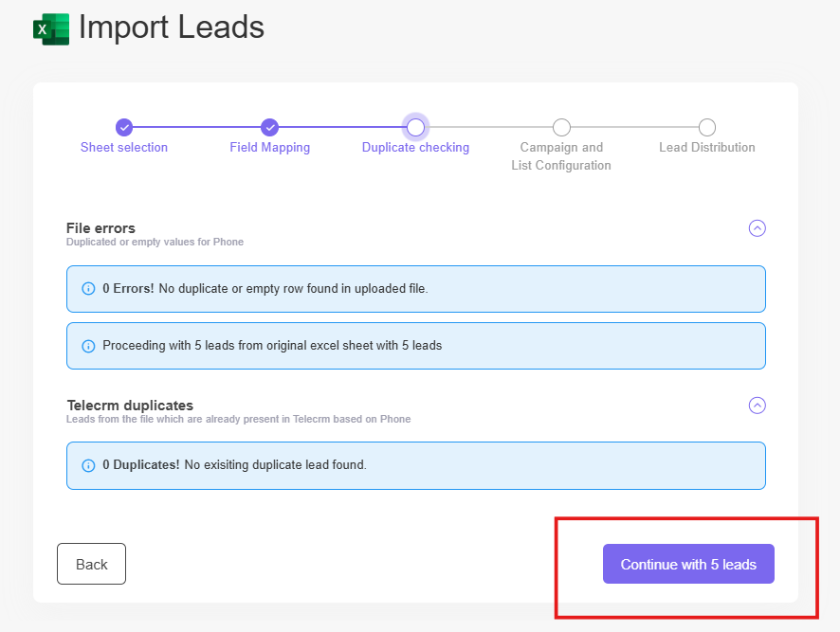
Task: Click the Excel icon beside Import Leads title
Action: click(x=52, y=28)
